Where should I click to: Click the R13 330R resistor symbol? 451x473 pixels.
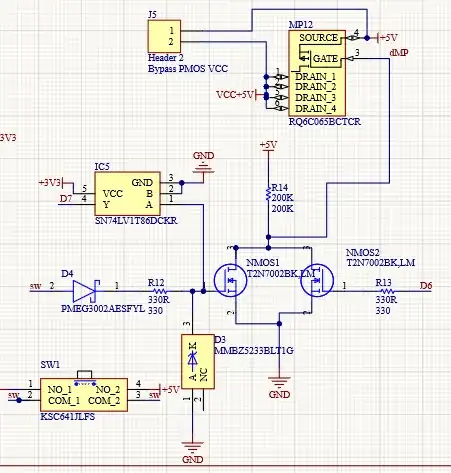386,291
